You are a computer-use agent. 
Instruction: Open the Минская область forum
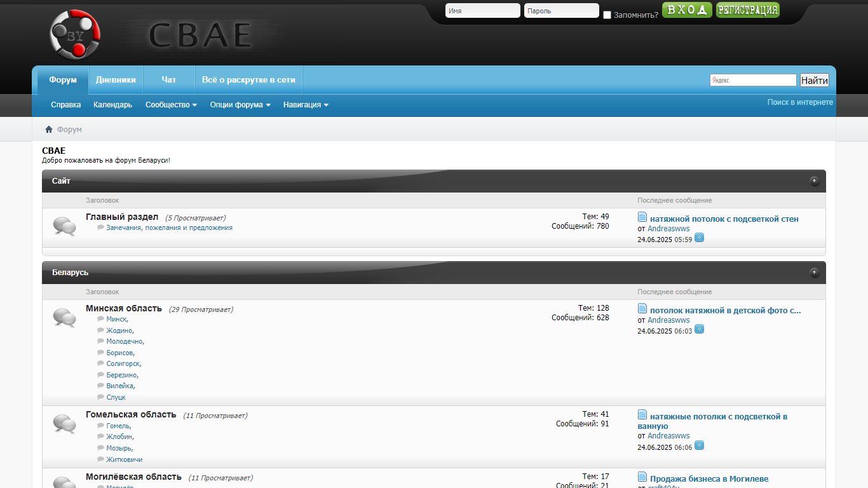124,309
